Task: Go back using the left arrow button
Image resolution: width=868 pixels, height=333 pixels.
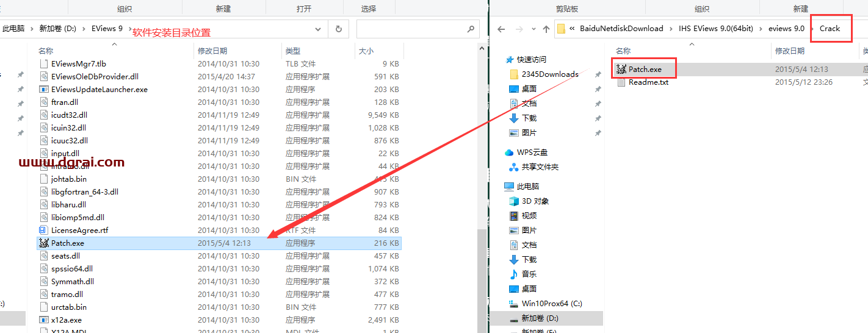Action: [501, 29]
